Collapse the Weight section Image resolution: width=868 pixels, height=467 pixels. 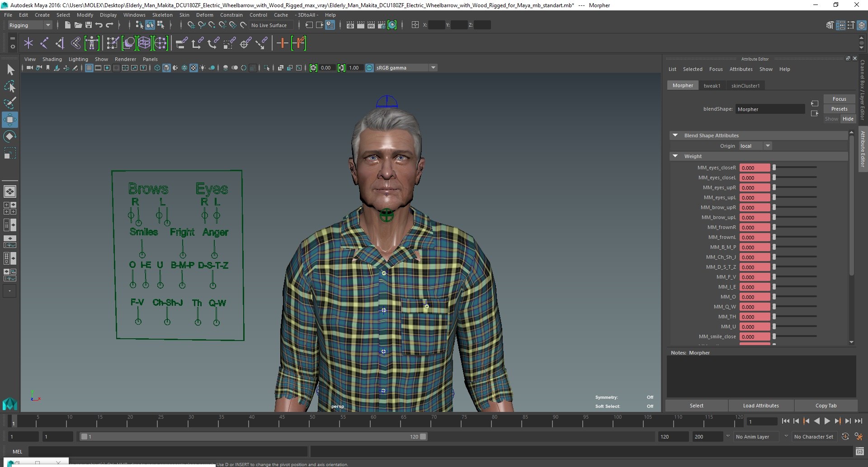pyautogui.click(x=675, y=156)
